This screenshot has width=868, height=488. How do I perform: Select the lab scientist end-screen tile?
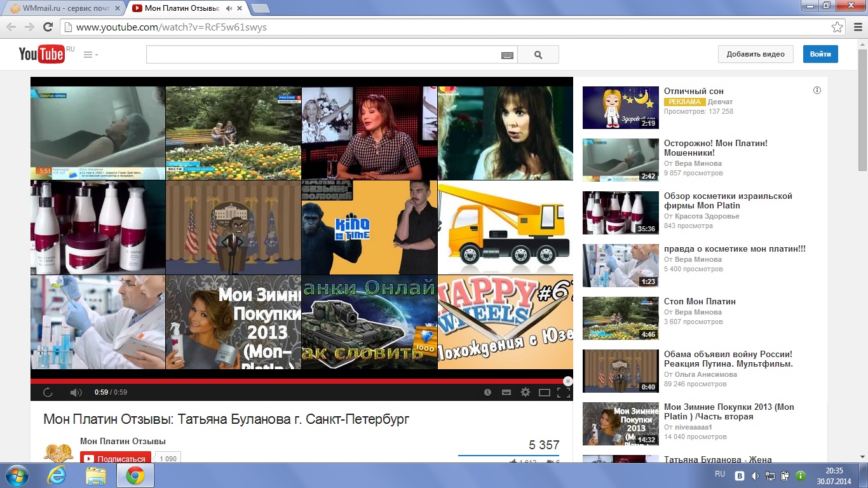point(98,322)
